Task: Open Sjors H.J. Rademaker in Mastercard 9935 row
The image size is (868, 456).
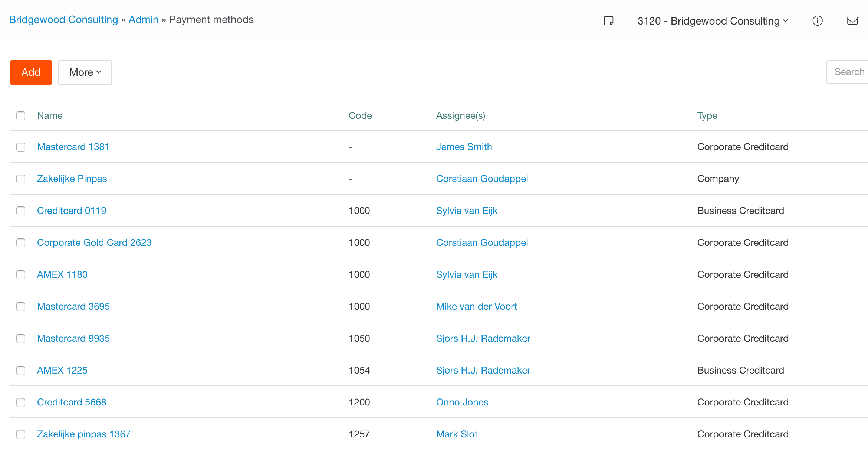Action: pyautogui.click(x=483, y=338)
